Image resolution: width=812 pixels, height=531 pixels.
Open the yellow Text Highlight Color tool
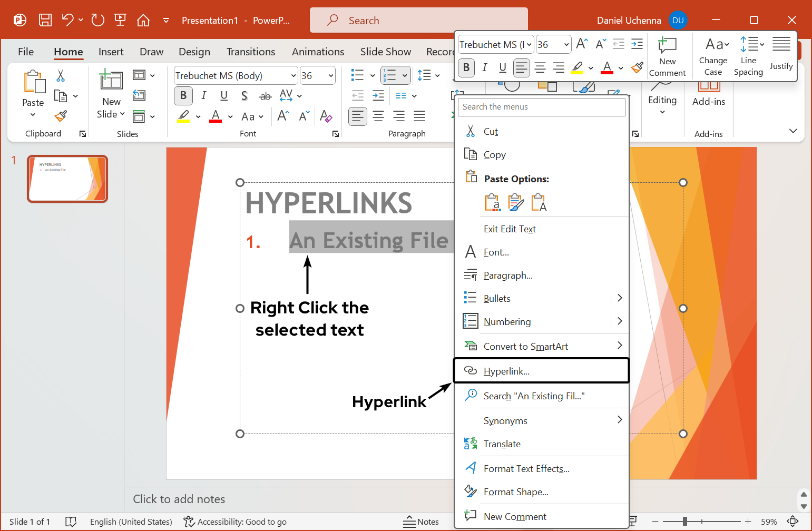tap(184, 116)
